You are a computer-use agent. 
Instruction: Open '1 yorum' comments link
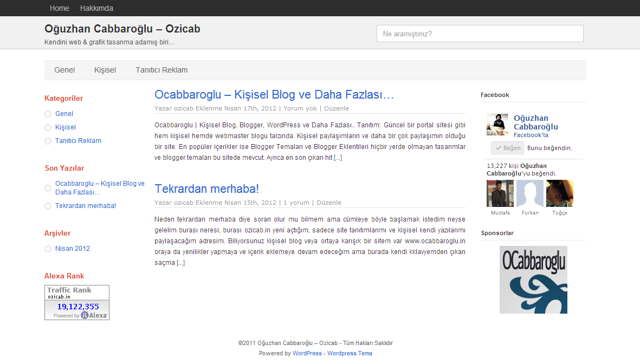[x=296, y=203]
